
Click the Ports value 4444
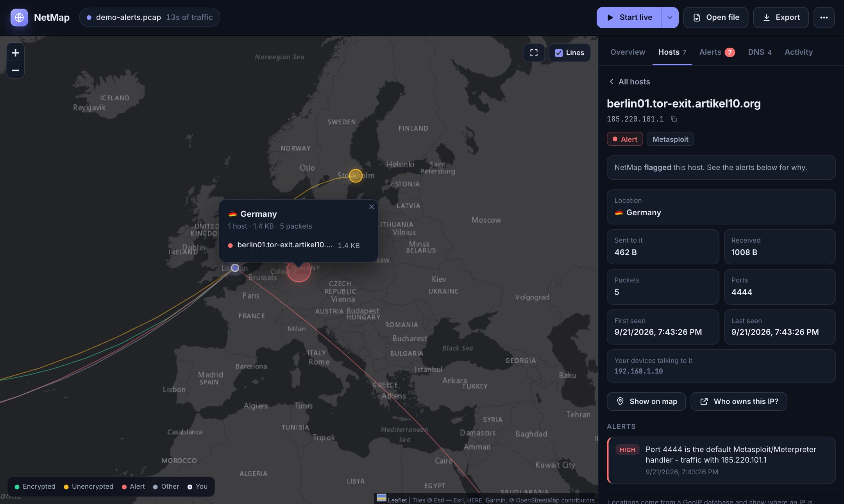pos(742,292)
